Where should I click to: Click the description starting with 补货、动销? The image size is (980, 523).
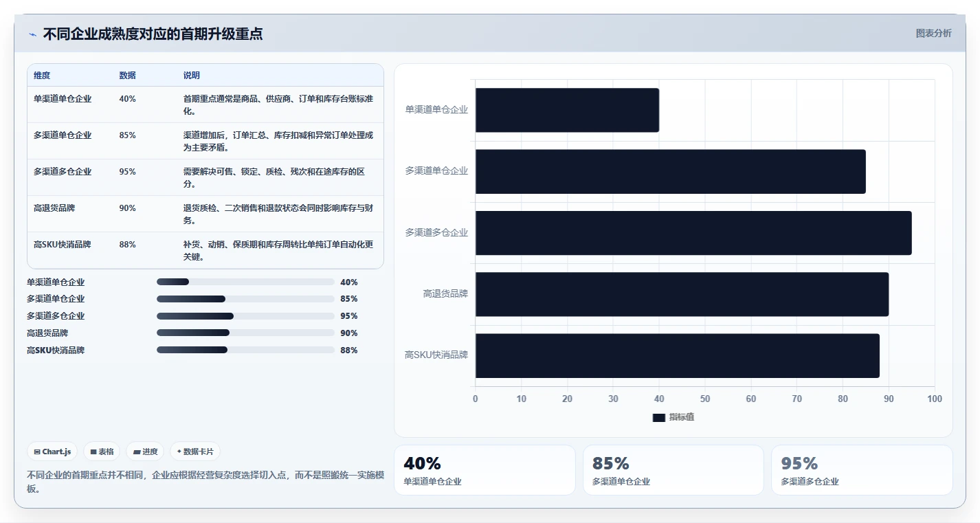pyautogui.click(x=278, y=250)
